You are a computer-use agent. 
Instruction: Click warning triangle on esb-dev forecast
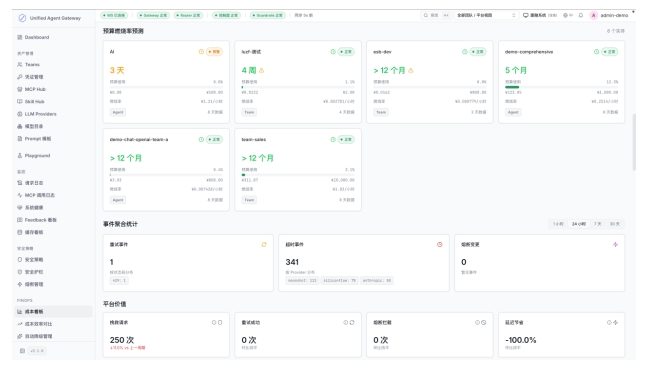pyautogui.click(x=411, y=70)
